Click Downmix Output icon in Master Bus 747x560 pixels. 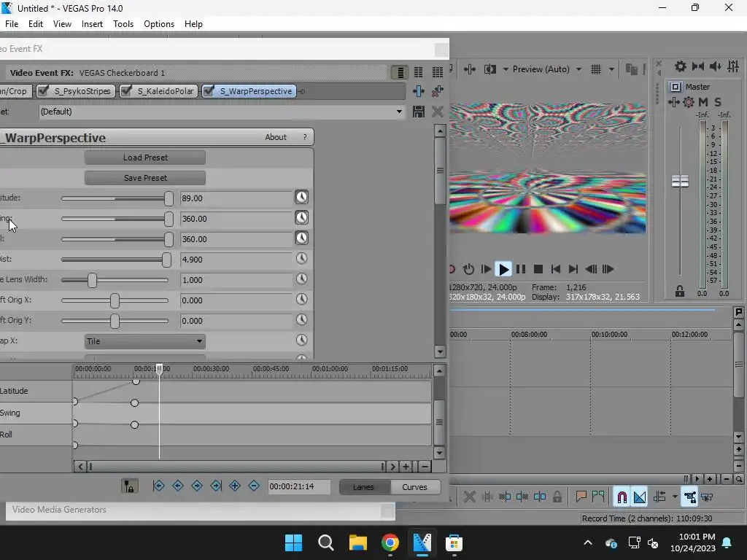point(698,66)
